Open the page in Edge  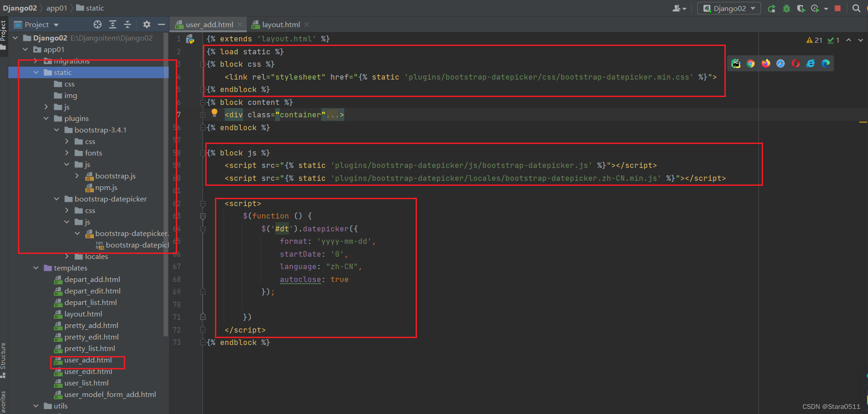point(826,63)
